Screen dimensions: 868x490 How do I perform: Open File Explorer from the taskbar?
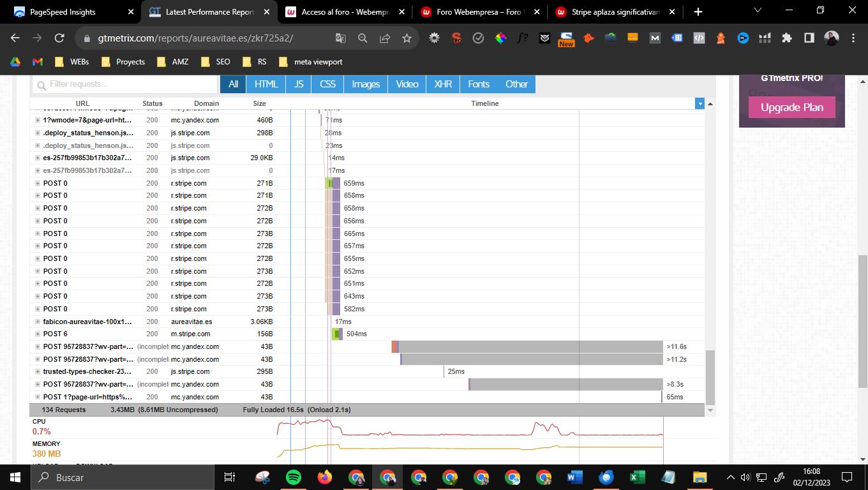tap(700, 477)
